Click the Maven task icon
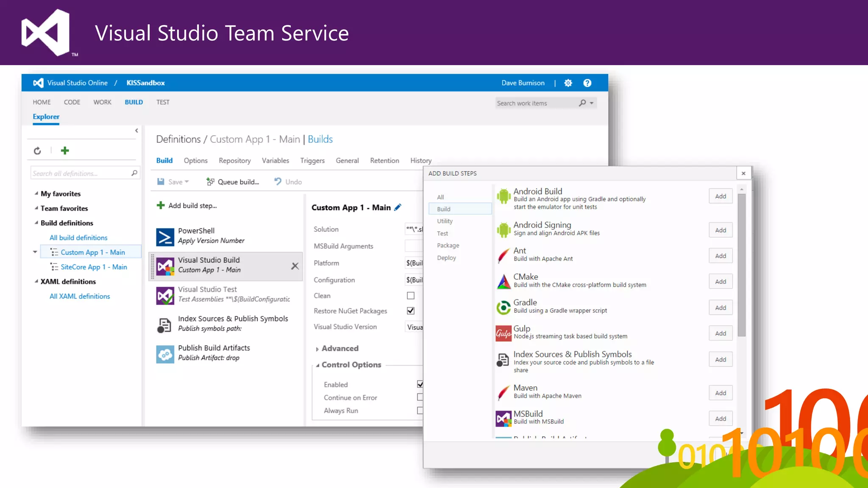The image size is (868, 488). (504, 393)
